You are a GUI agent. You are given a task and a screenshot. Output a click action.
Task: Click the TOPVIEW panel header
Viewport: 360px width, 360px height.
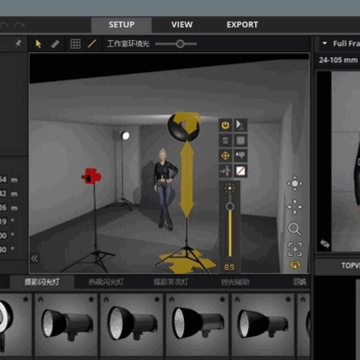point(351,266)
